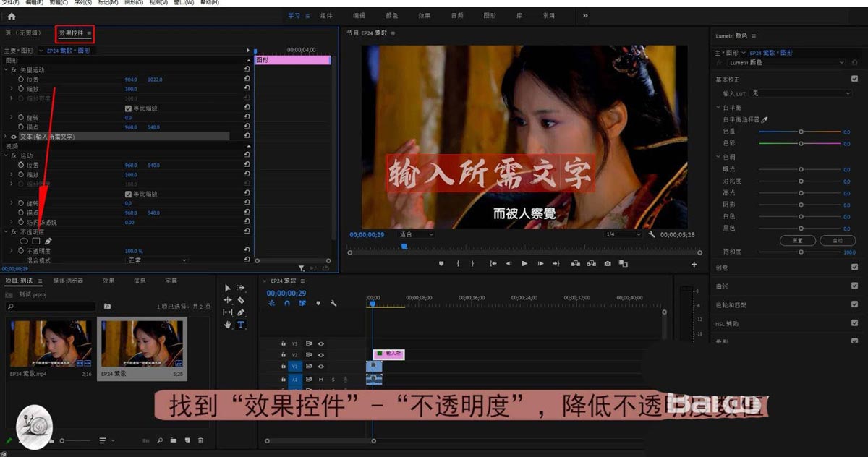This screenshot has height=457, width=868.
Task: Click the 重置 button in Lumetri
Action: (x=798, y=240)
